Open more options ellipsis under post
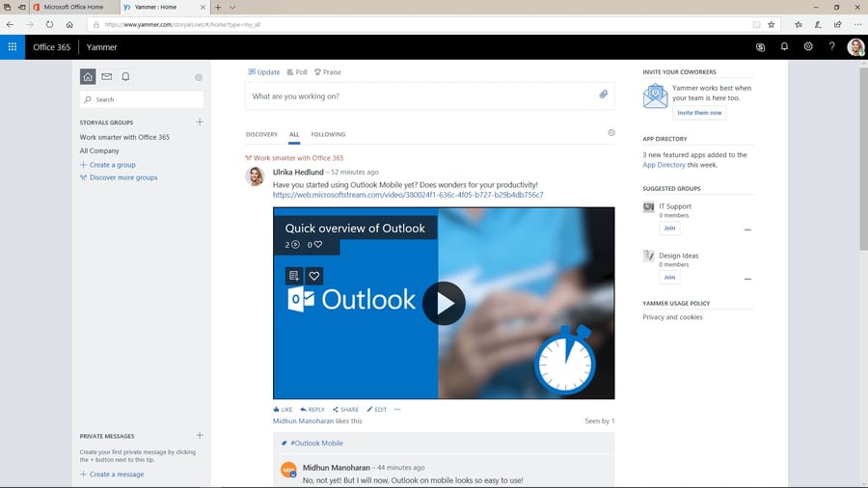The height and width of the screenshot is (488, 868). coord(397,410)
